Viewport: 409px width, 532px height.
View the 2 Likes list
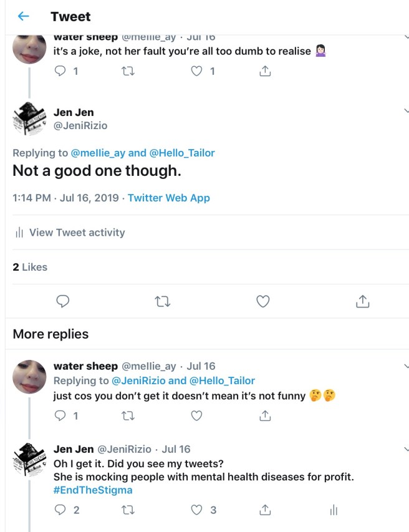tap(30, 267)
